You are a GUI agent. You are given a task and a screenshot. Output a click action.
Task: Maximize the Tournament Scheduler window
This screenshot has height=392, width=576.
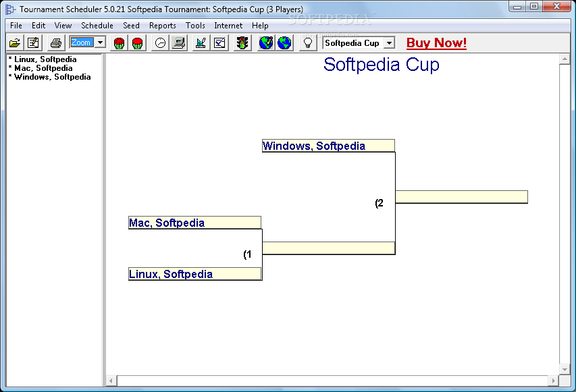click(534, 7)
